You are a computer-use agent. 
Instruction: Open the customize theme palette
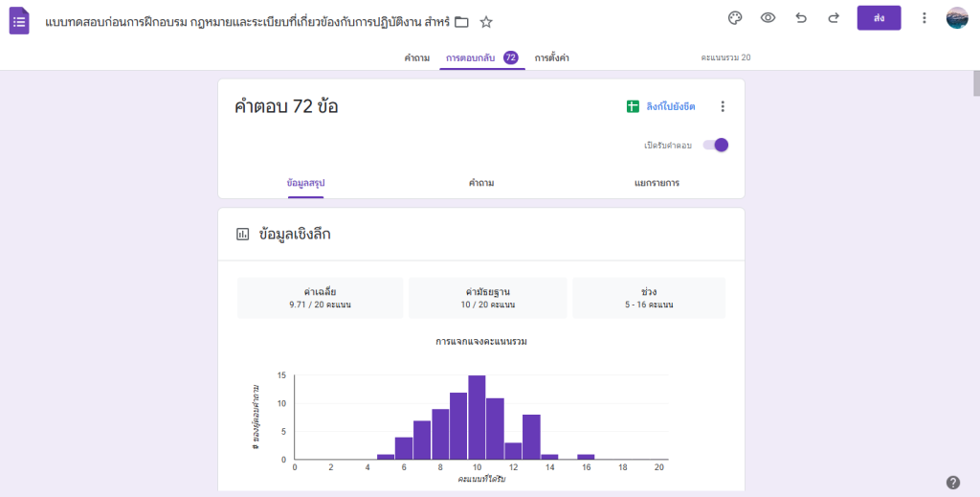(735, 18)
